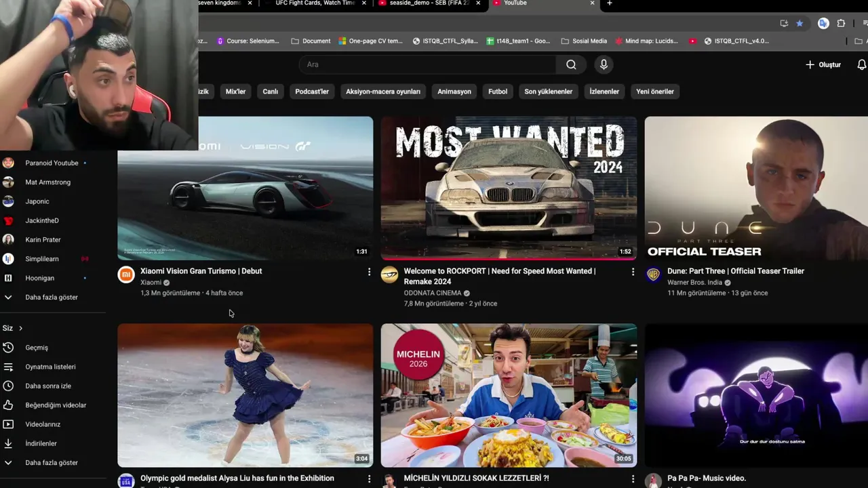Open Welcome to ROCKPORT video title
Viewport: 868px width, 488px height.
tap(500, 276)
